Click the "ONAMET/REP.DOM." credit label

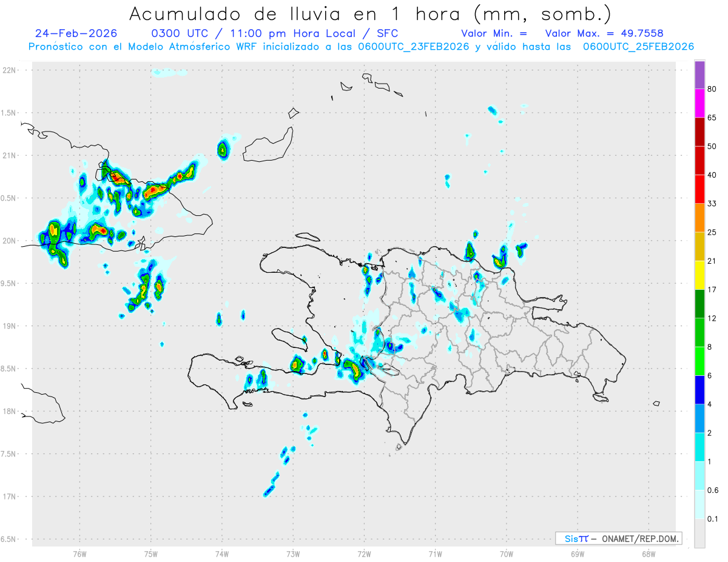[641, 538]
